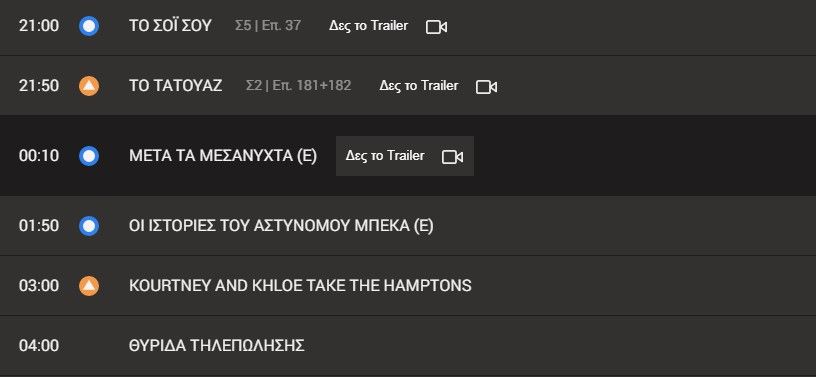
Task: Select the ΤΟ ΤΑΤΟΥΑΖ program title
Action: point(175,85)
